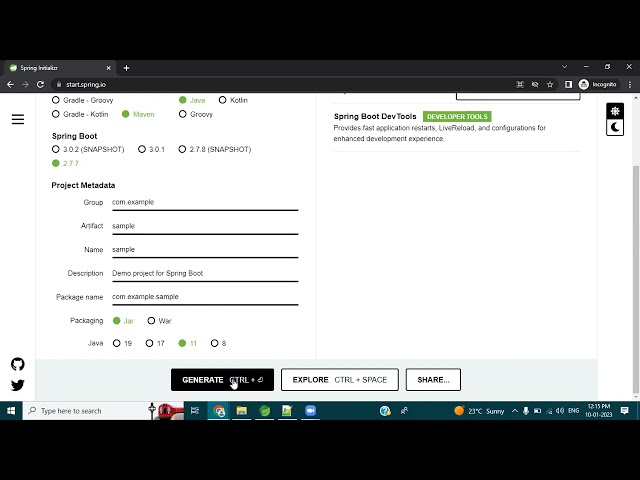This screenshot has height=480, width=640.
Task: Open Chrome three-dot menu
Action: (x=630, y=84)
